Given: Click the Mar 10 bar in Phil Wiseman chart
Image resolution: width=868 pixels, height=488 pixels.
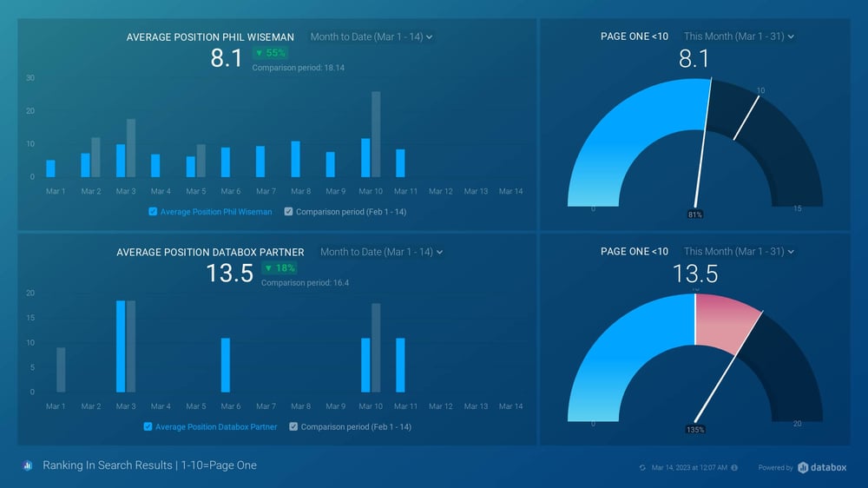Looking at the screenshot, I should [x=366, y=158].
